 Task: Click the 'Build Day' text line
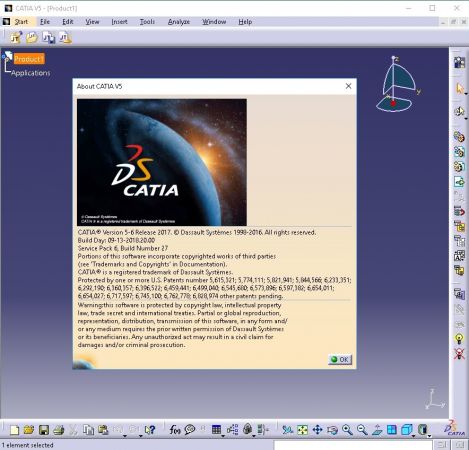coord(116,240)
